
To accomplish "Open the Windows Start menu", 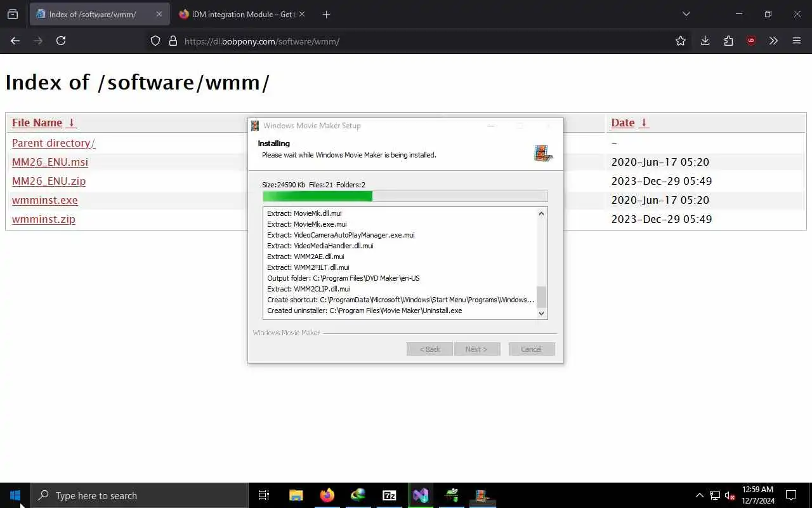I will [15, 495].
